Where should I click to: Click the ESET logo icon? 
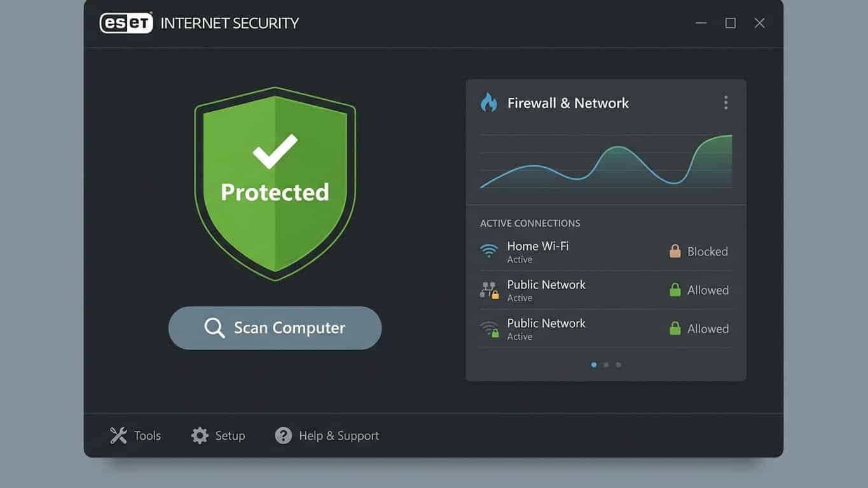(126, 23)
